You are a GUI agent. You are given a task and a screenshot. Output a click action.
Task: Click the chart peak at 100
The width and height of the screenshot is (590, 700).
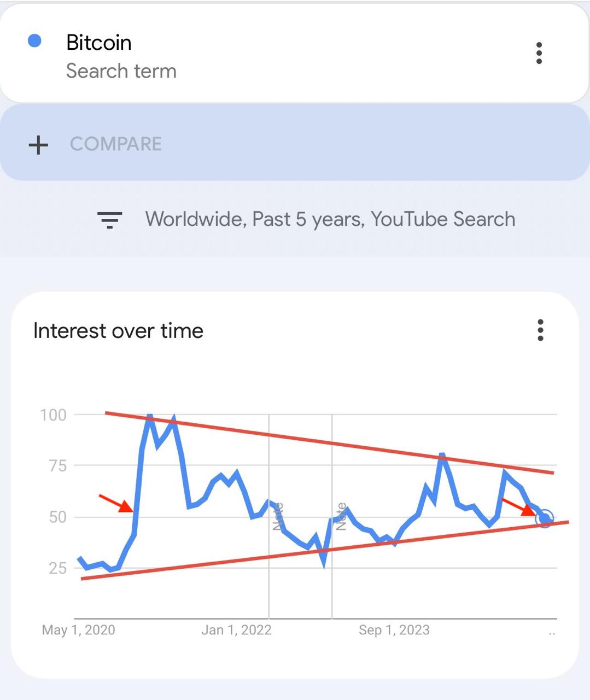[149, 418]
